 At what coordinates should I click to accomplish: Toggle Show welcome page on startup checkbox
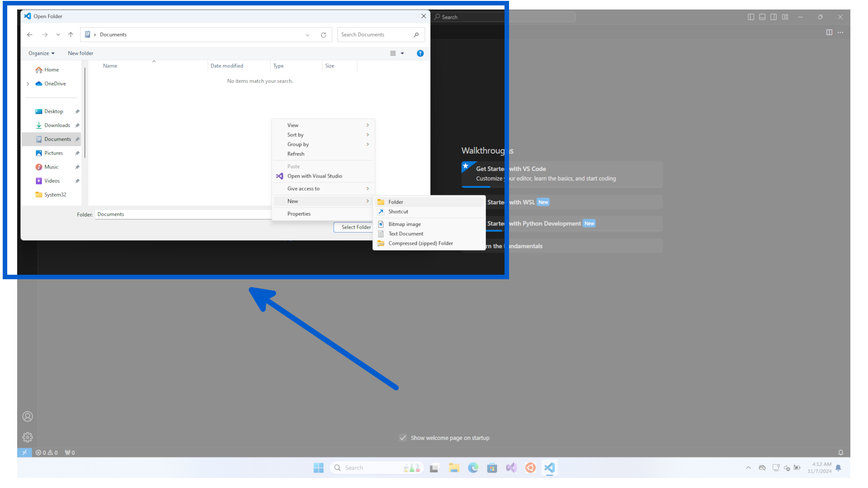click(x=403, y=438)
